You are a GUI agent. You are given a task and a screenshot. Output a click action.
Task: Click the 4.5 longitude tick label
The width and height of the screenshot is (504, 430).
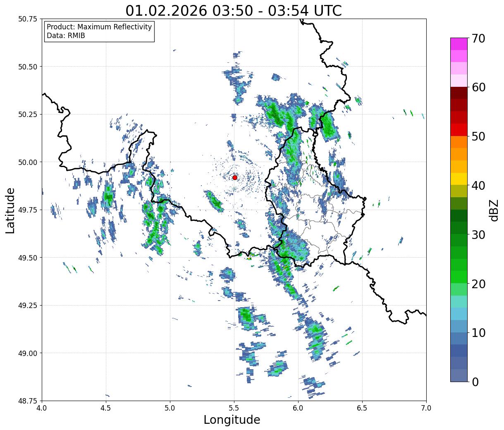106,408
